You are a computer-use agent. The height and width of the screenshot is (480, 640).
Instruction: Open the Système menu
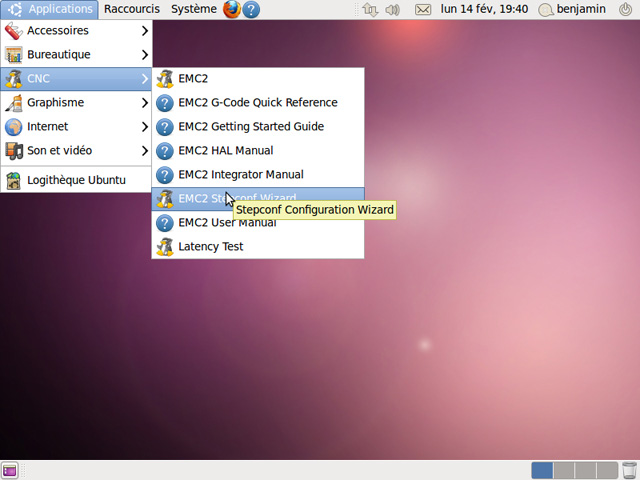click(x=194, y=9)
